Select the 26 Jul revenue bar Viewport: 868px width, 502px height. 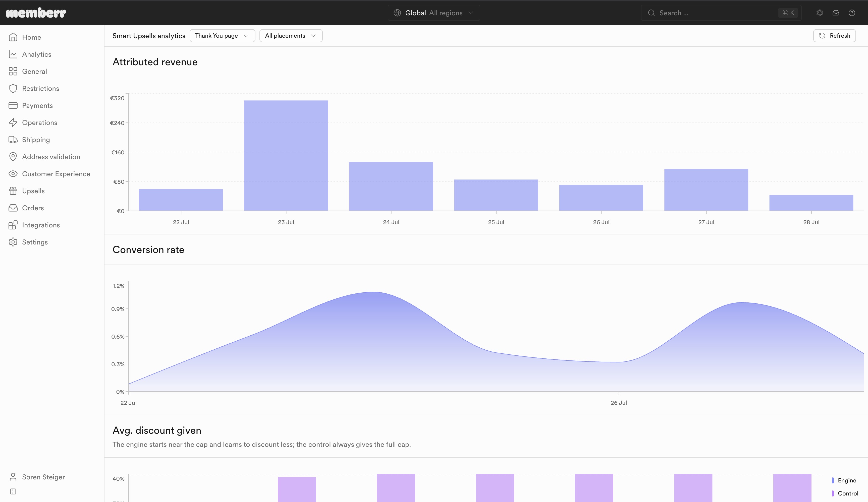click(601, 198)
